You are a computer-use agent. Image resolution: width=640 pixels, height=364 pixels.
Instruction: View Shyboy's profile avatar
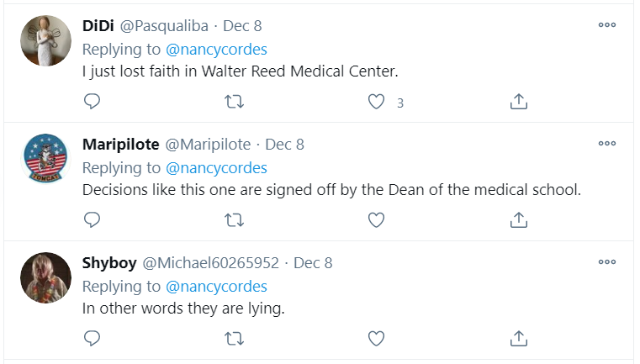pos(45,277)
